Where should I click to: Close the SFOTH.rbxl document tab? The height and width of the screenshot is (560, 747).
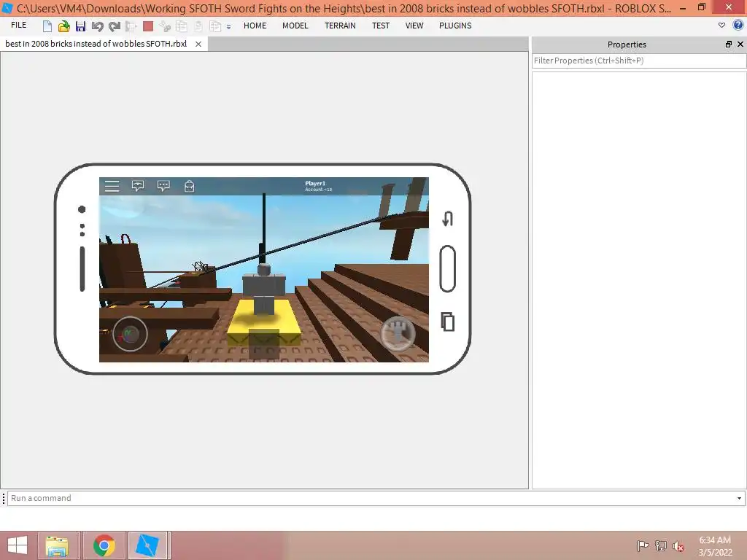198,44
